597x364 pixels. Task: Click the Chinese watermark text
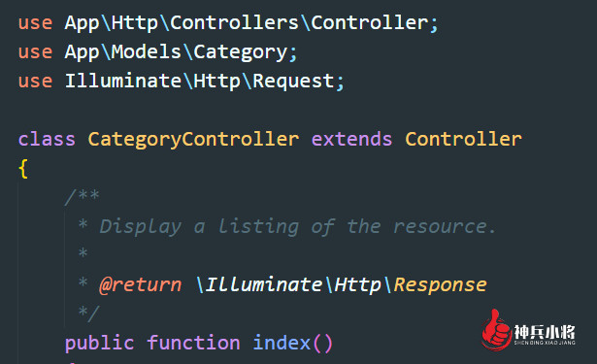tap(545, 332)
